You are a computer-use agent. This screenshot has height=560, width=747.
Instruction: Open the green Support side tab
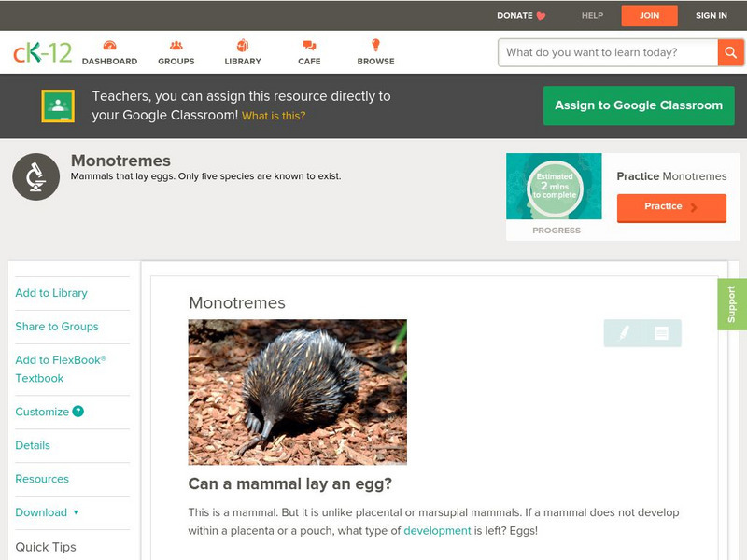click(731, 304)
